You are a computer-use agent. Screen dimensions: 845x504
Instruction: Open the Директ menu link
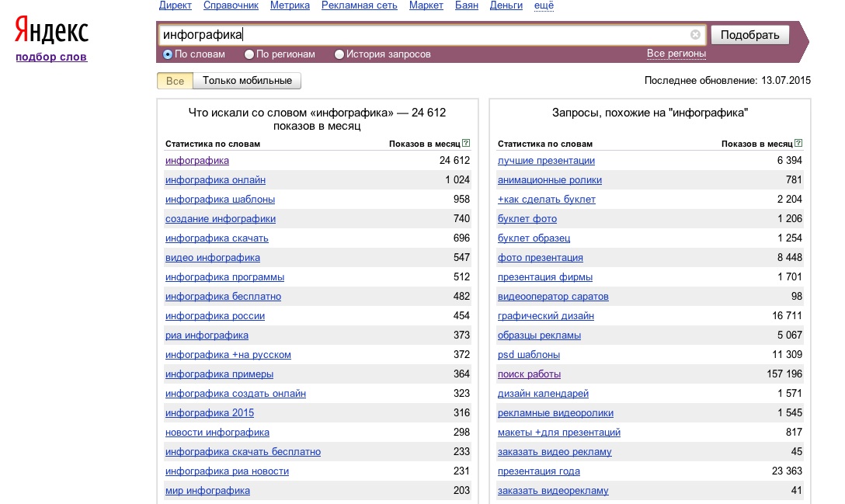(176, 5)
